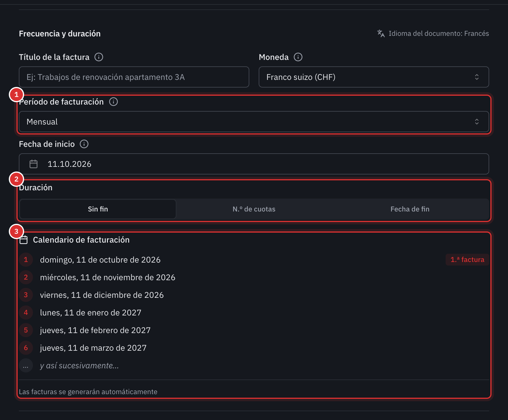
Task: Select the Sin fin duration option
Action: pos(98,209)
